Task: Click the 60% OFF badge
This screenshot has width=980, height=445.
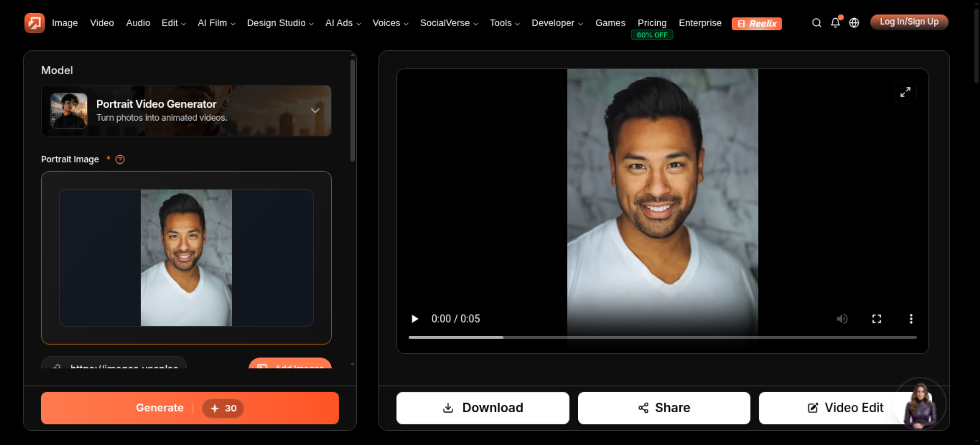Action: tap(652, 35)
